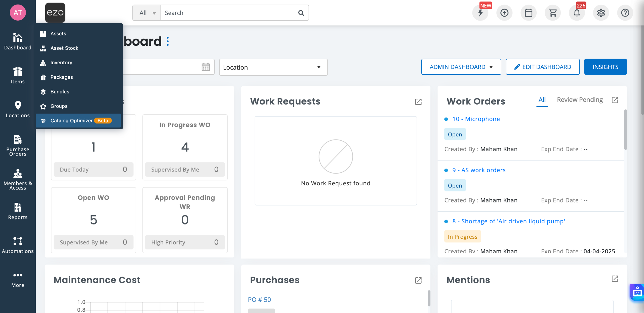This screenshot has width=644, height=313.
Task: Open the help question mark icon
Action: 625,13
